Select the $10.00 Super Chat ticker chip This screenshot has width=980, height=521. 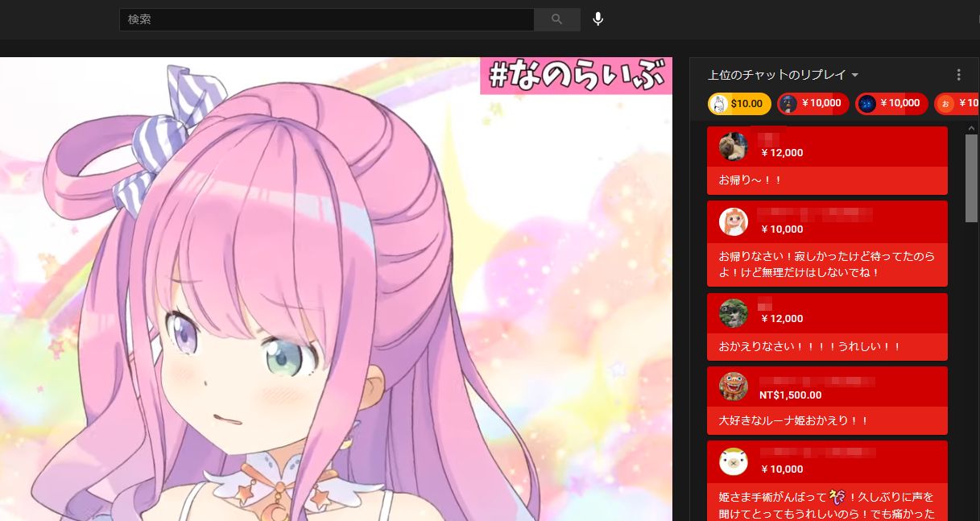coord(739,104)
